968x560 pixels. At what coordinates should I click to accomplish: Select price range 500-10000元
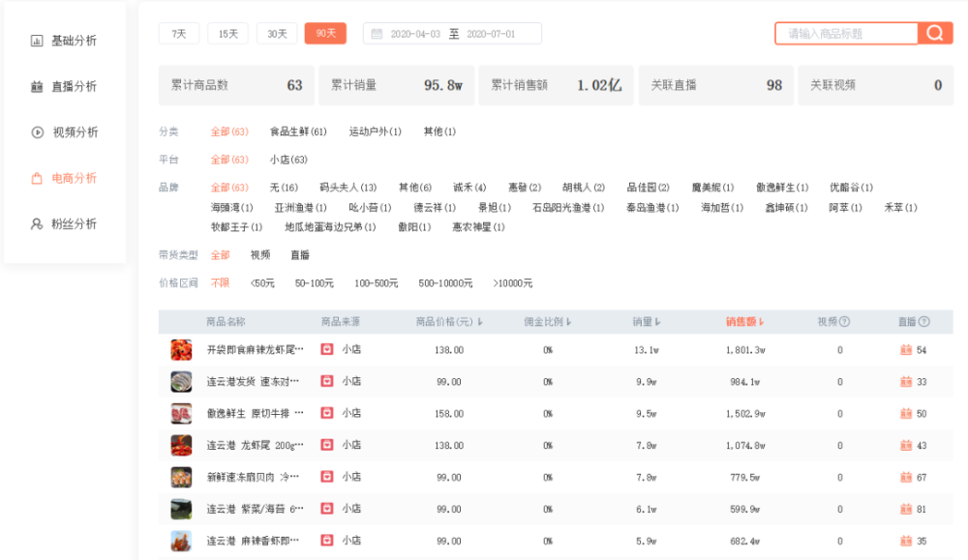point(445,283)
